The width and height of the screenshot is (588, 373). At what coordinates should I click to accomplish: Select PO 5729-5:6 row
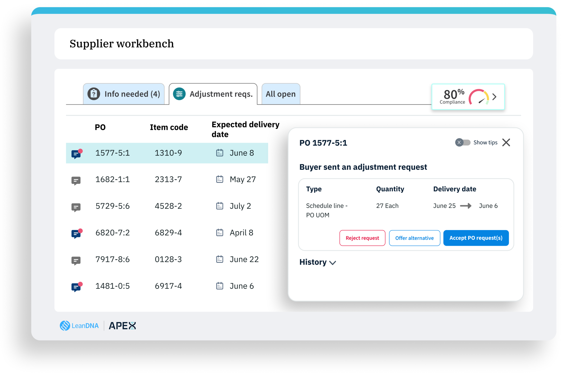pyautogui.click(x=167, y=206)
